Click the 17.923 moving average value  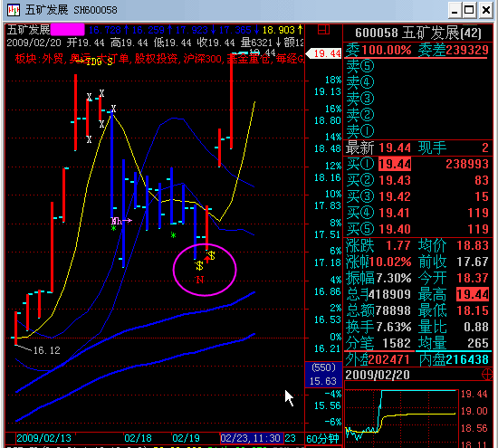[x=192, y=30]
